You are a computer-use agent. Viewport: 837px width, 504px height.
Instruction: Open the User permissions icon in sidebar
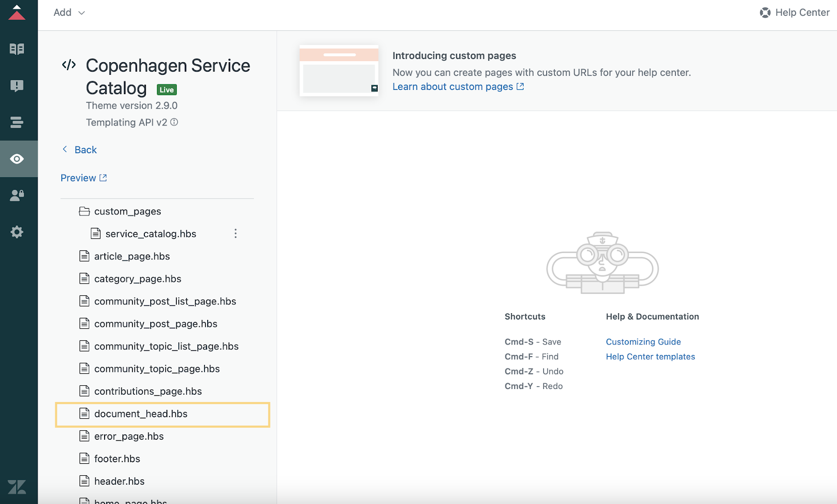click(17, 196)
